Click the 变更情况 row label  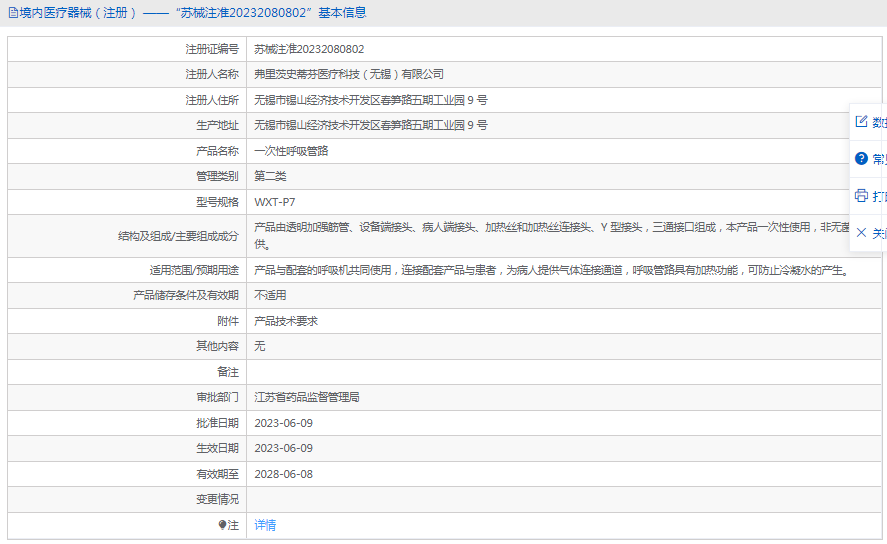pos(217,499)
